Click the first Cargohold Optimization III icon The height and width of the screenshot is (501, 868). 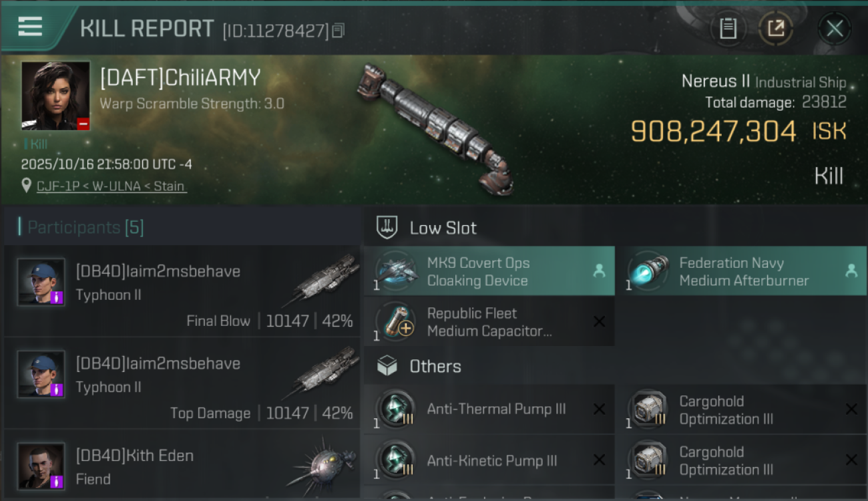647,409
